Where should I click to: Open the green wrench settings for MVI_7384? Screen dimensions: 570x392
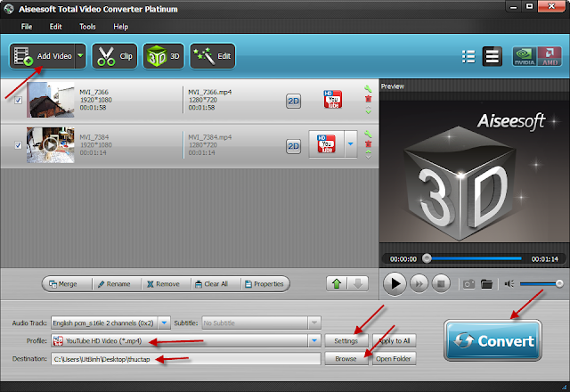[368, 134]
